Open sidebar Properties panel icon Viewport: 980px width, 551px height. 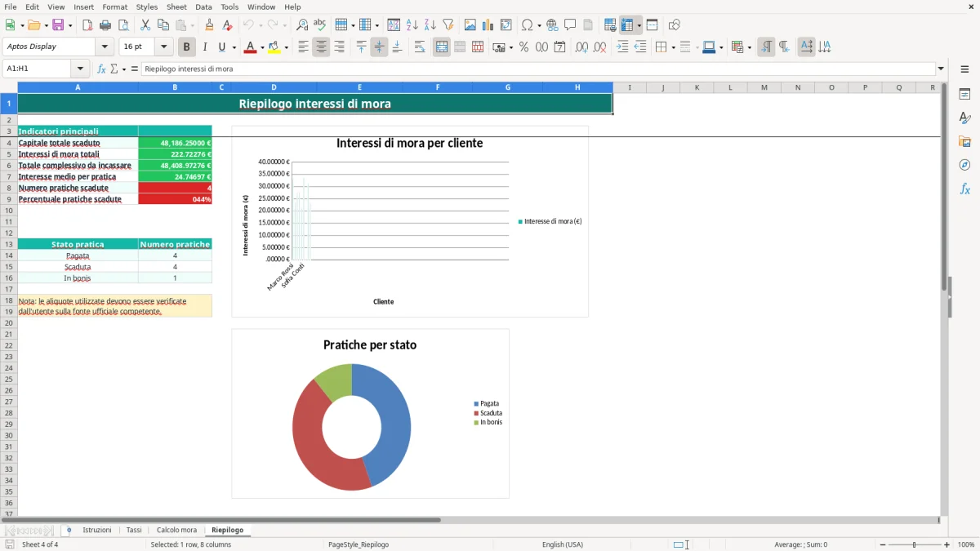pyautogui.click(x=964, y=95)
